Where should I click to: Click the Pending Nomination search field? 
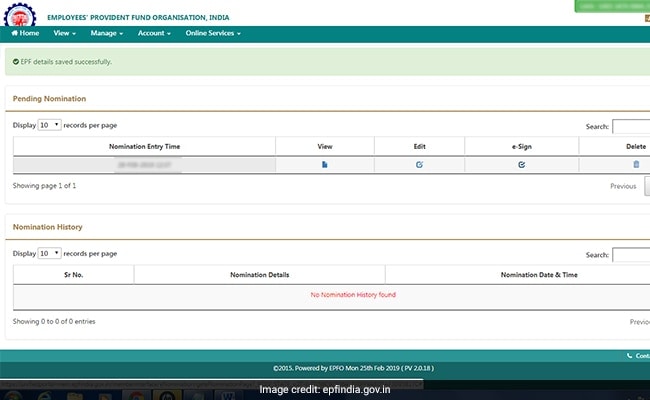[x=631, y=127]
